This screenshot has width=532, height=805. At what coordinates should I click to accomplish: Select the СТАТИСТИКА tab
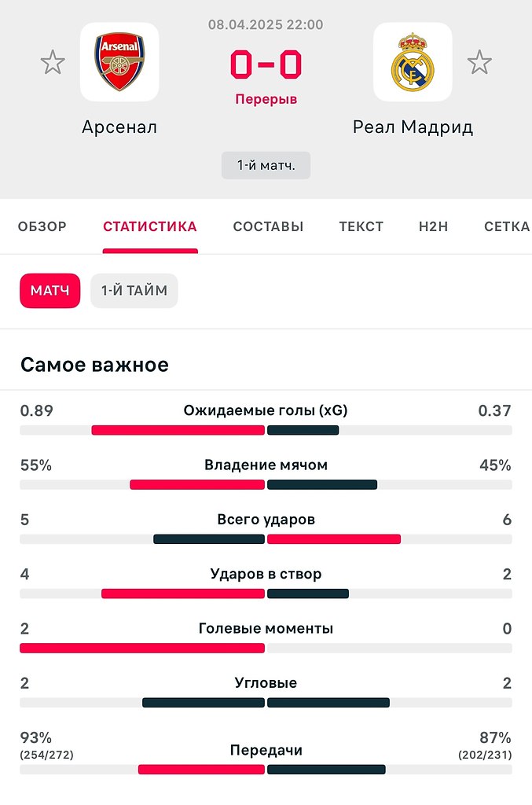coord(150,227)
